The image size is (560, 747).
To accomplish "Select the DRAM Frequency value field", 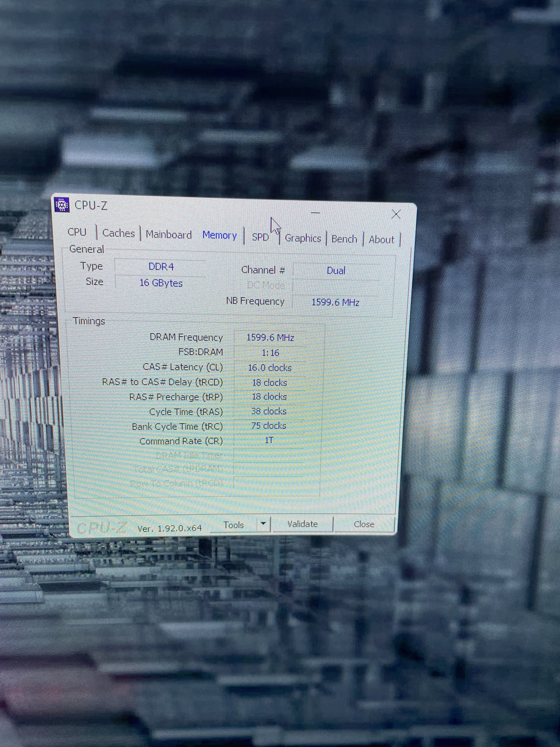I will 270,337.
